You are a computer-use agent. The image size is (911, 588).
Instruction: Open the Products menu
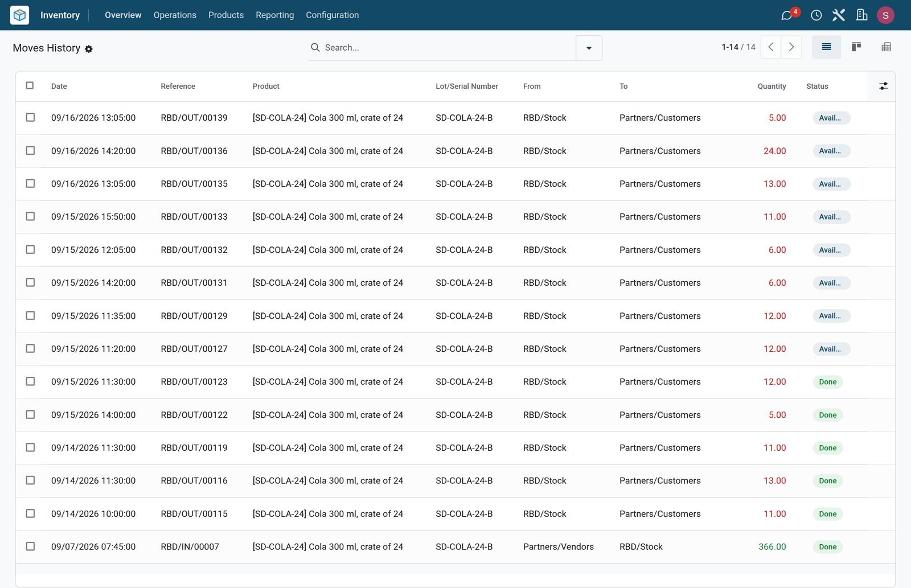pos(226,15)
